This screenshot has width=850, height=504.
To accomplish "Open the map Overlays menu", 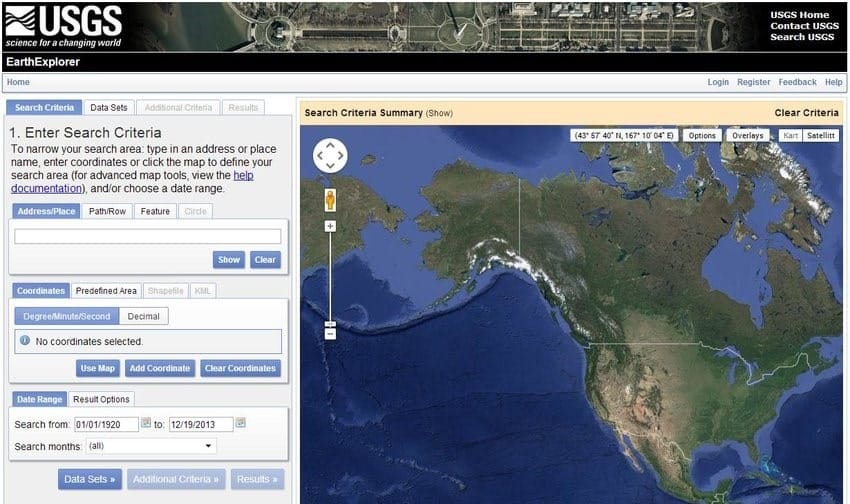I will (747, 135).
